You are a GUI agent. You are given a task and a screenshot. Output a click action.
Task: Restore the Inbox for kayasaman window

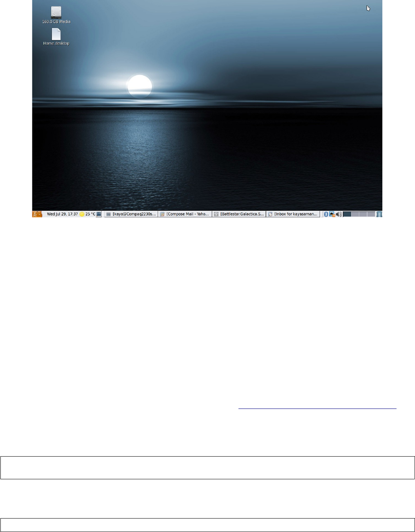click(x=293, y=214)
